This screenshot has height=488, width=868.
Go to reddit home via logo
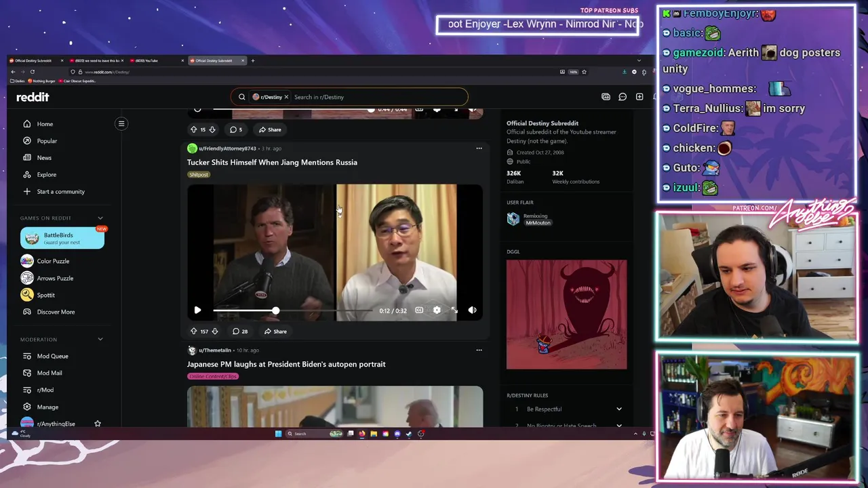[x=33, y=97]
